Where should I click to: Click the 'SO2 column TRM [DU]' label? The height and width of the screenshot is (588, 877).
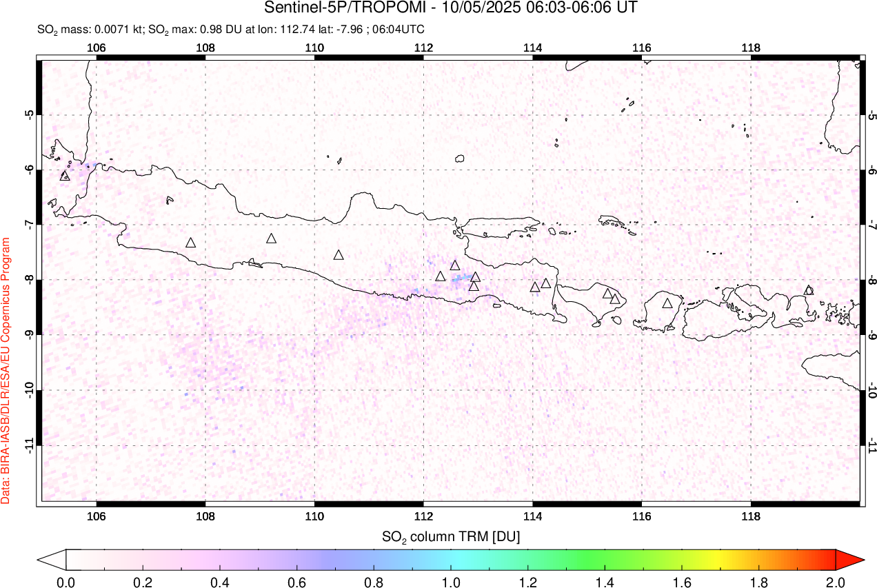(x=451, y=536)
